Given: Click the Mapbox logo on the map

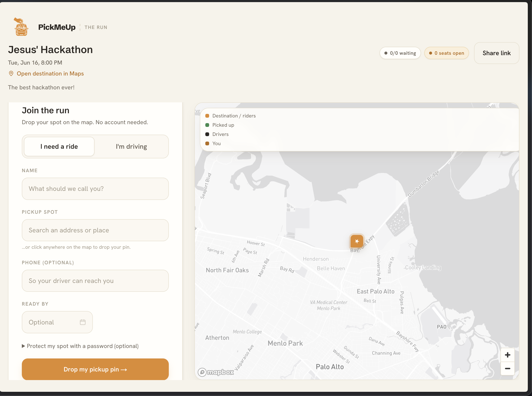Looking at the screenshot, I should click(215, 372).
